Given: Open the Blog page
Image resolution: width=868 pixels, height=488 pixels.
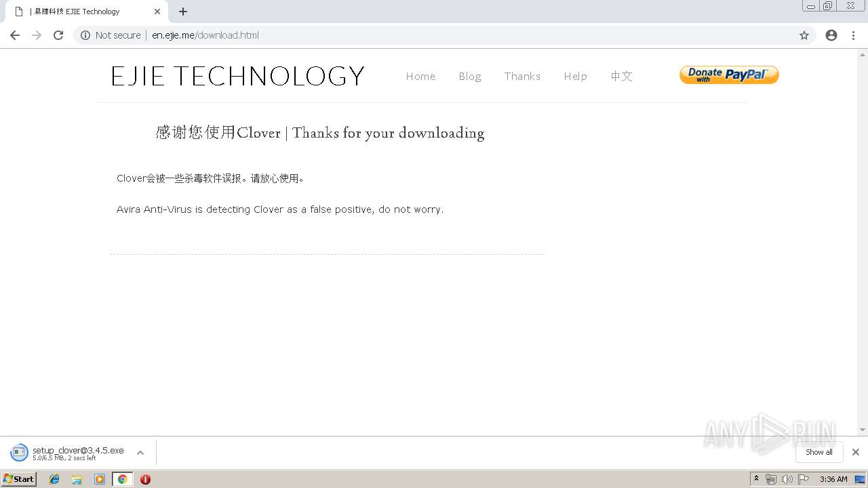Looking at the screenshot, I should [x=470, y=76].
